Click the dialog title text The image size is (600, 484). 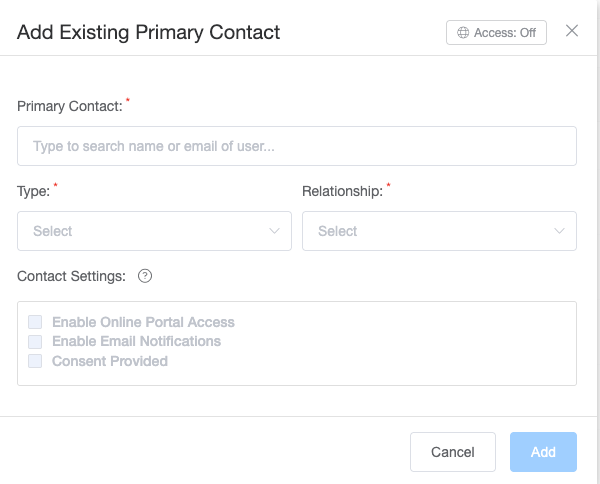click(149, 32)
